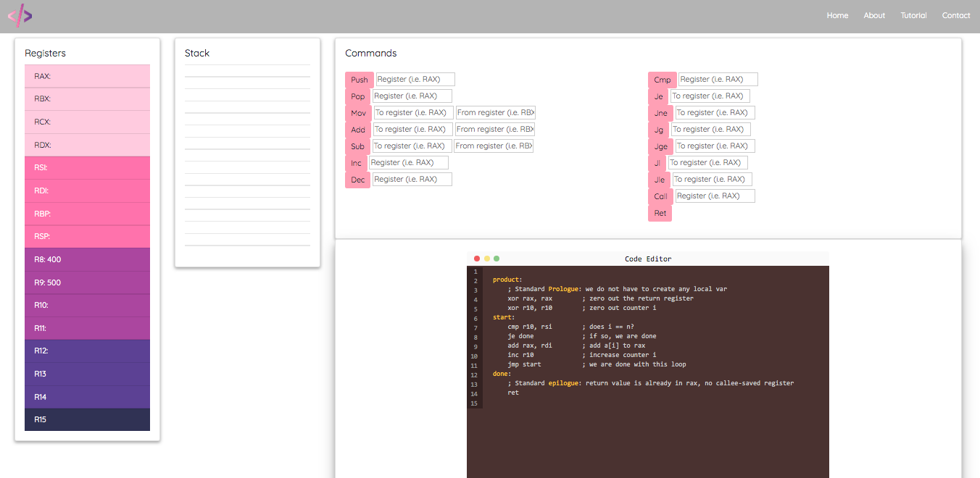Click the Jl jump button

point(657,163)
